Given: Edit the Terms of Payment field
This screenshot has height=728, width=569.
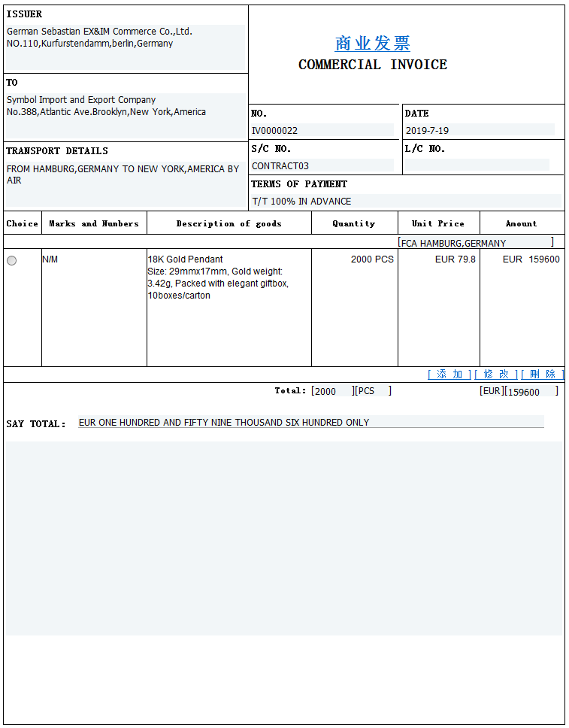Looking at the screenshot, I should (405, 201).
